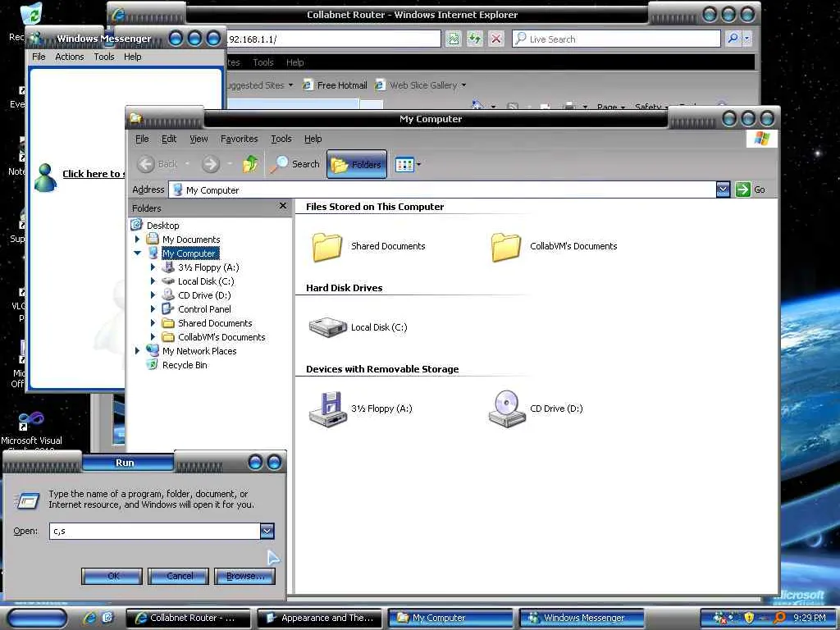
Task: Select CD Drive (D:) disc icon
Action: [x=506, y=409]
